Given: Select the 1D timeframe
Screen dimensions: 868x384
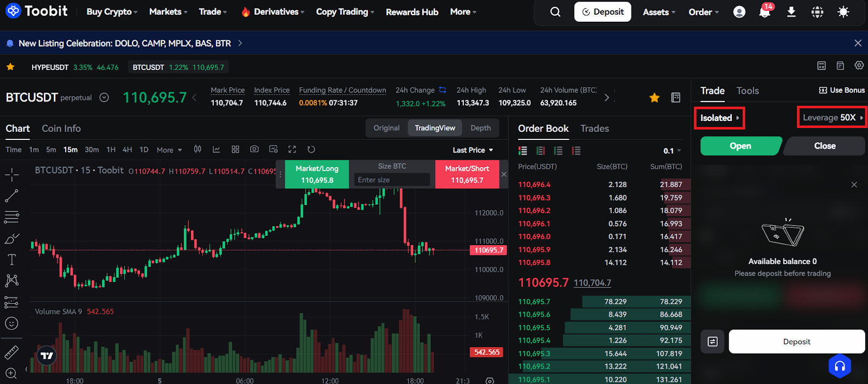Looking at the screenshot, I should tap(144, 150).
